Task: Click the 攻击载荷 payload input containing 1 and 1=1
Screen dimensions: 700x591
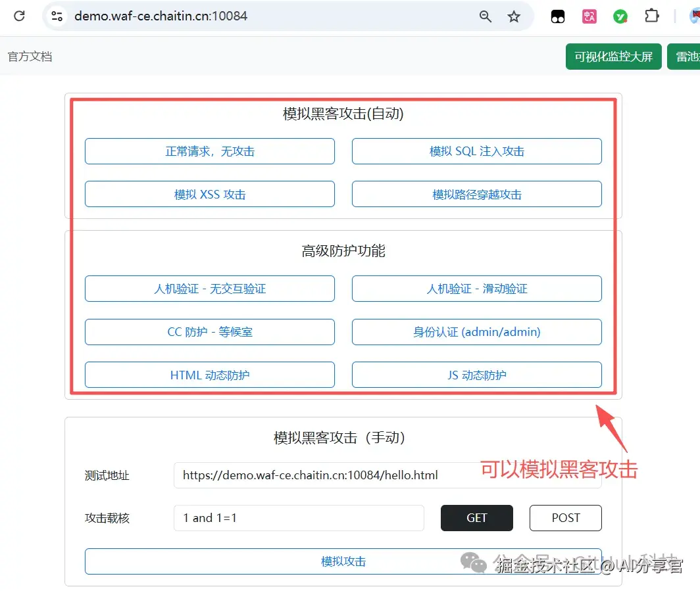Action: point(299,518)
